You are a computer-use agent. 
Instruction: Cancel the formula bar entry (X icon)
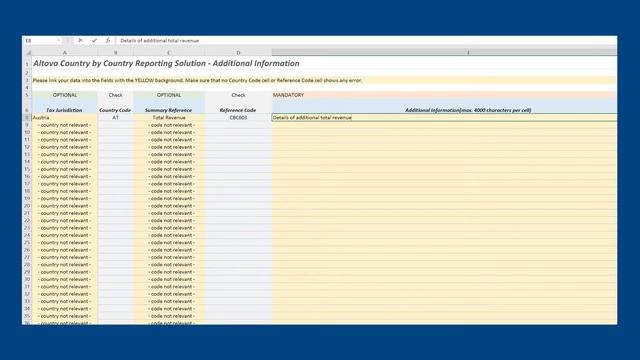tap(80, 40)
